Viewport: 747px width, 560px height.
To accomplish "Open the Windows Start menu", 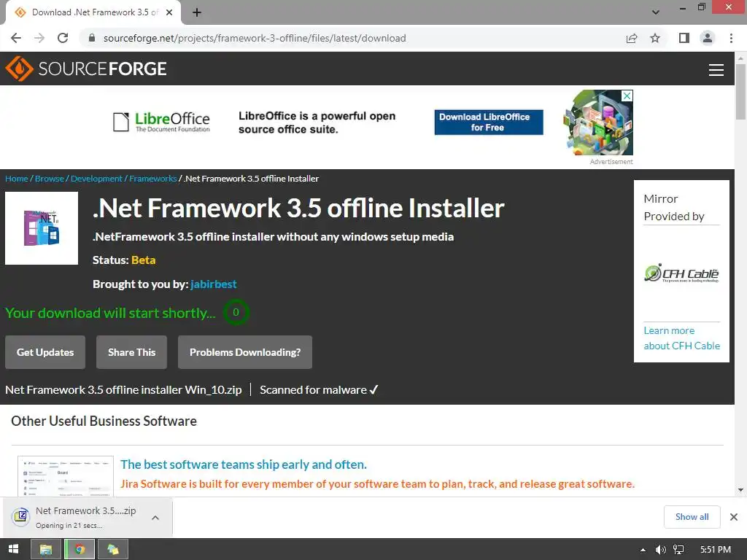I will [x=13, y=549].
